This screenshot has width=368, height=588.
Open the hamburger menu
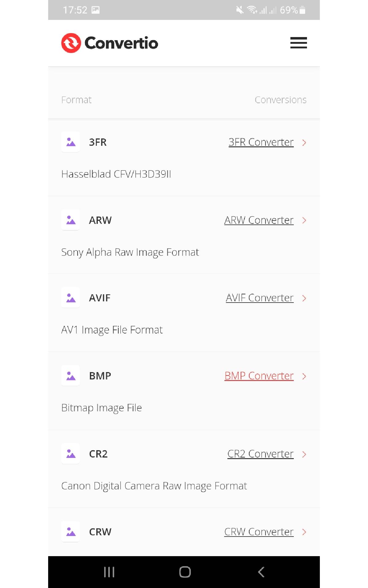click(x=298, y=43)
